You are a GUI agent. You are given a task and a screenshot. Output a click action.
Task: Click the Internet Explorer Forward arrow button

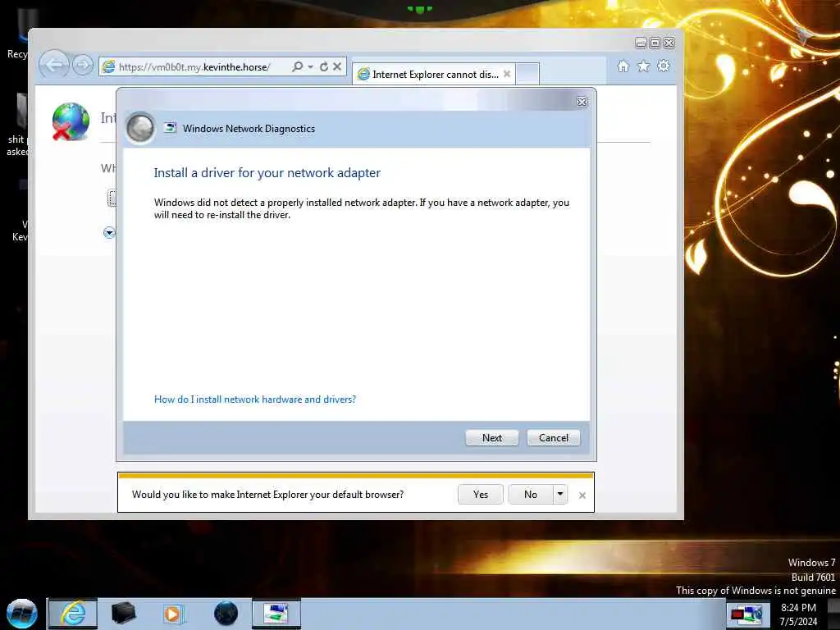pos(83,66)
